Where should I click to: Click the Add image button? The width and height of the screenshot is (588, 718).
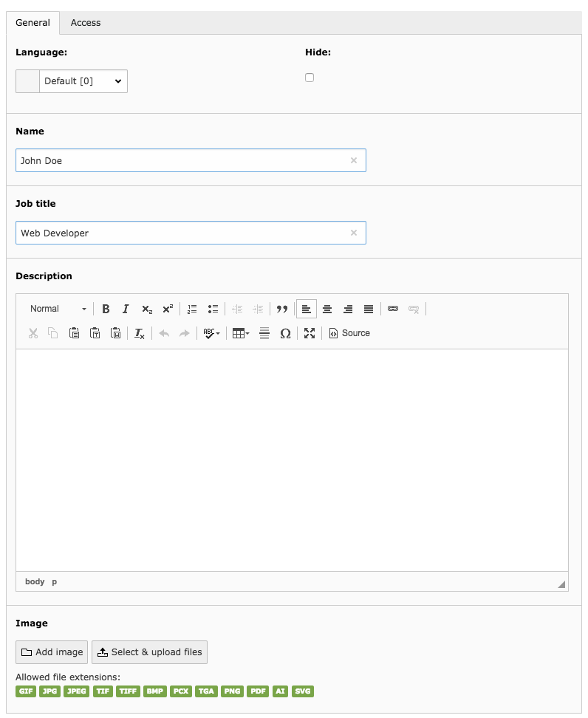(52, 652)
